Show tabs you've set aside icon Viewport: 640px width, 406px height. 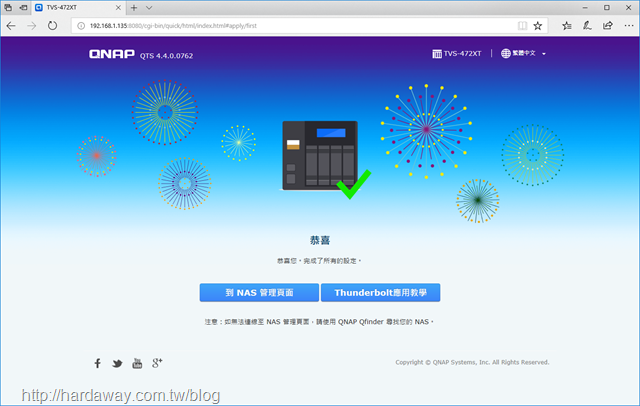tap(8, 7)
